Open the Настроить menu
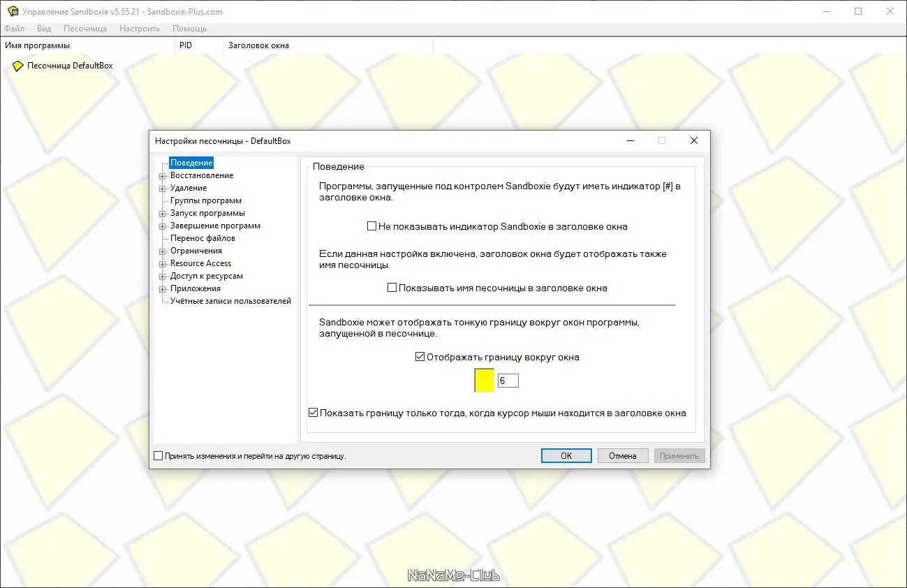 (x=140, y=29)
